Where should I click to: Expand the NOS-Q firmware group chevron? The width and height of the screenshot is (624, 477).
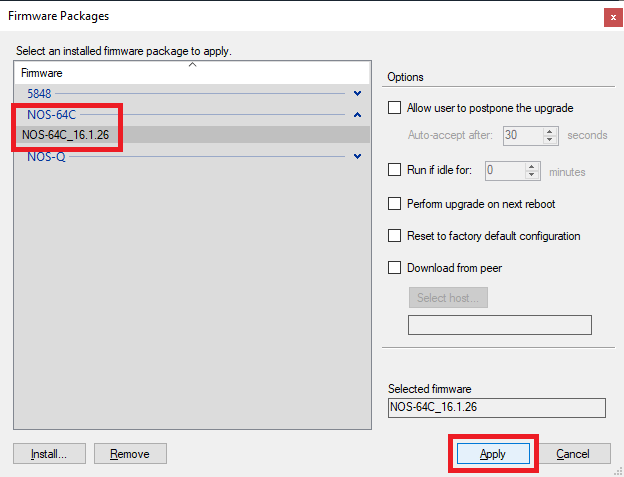(357, 156)
